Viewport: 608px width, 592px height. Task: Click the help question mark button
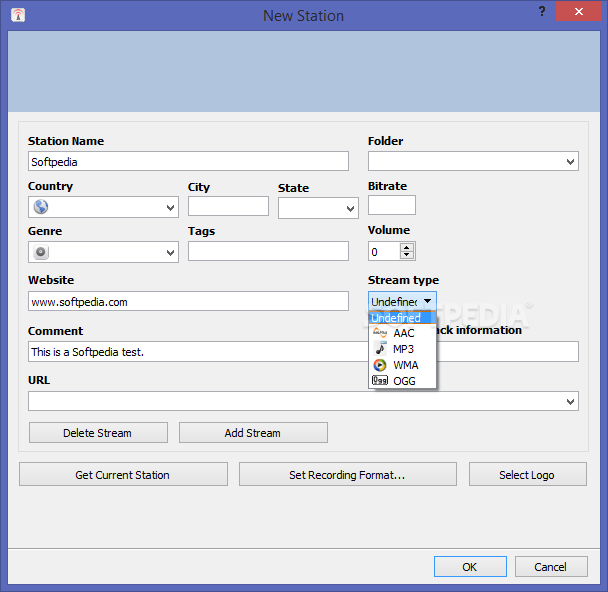(x=542, y=11)
